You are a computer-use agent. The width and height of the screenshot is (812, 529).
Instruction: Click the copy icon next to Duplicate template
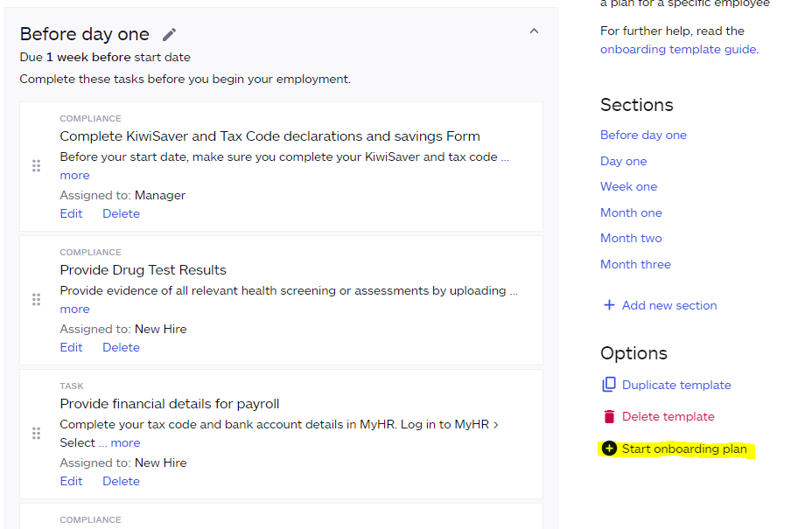coord(608,384)
